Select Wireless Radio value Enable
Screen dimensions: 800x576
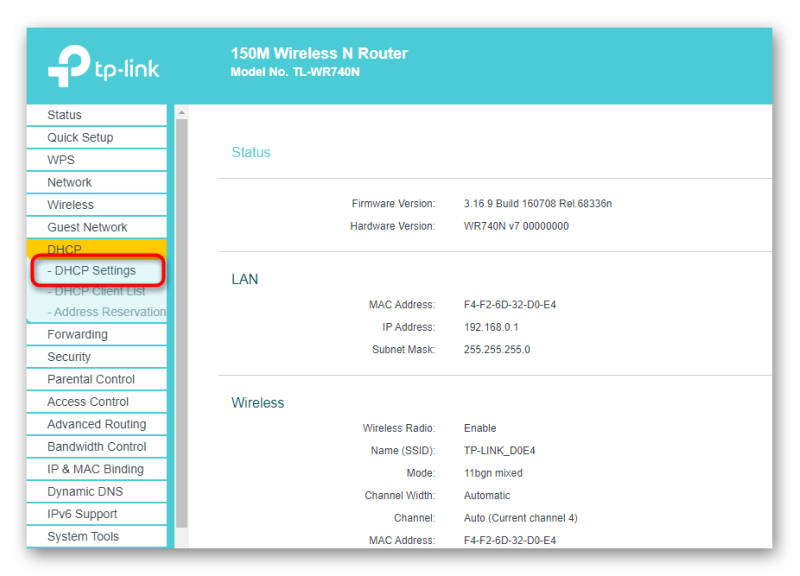(x=480, y=428)
